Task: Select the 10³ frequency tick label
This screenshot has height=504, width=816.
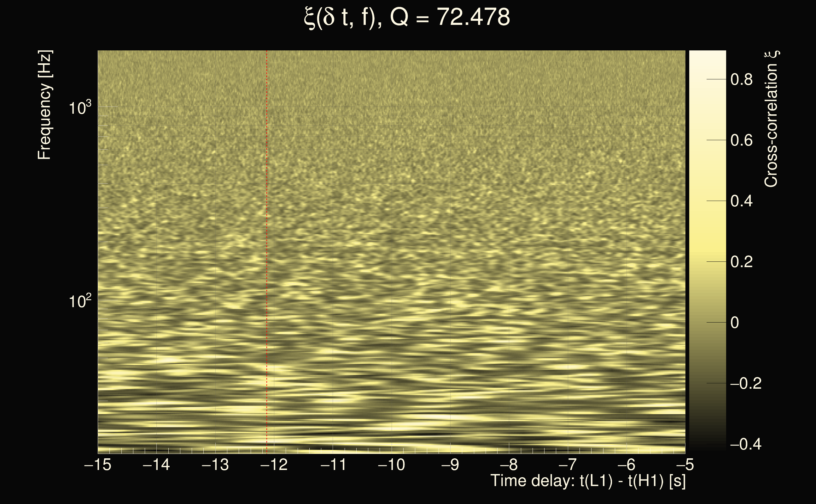Action: 80,108
